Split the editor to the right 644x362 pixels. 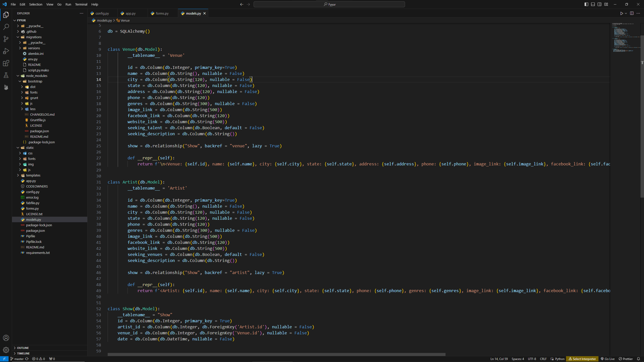click(x=632, y=13)
